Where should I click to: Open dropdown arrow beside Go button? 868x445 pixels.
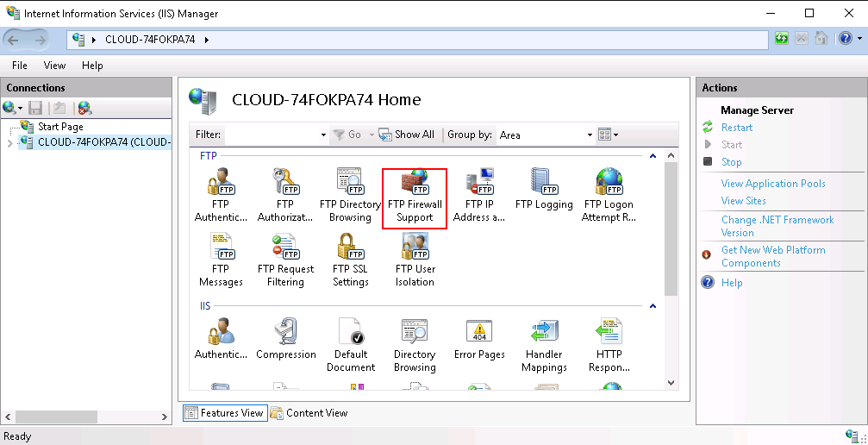pos(371,135)
